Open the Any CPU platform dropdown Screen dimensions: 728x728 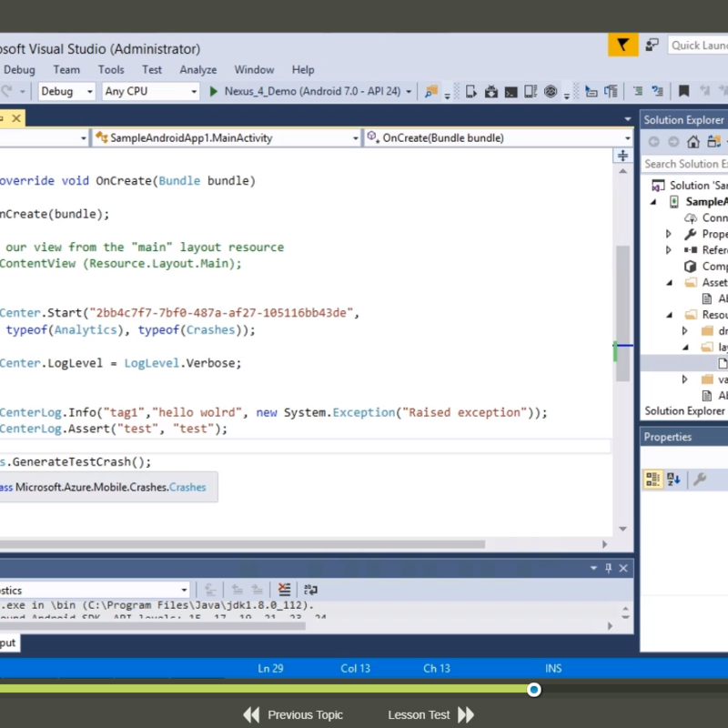pyautogui.click(x=150, y=91)
